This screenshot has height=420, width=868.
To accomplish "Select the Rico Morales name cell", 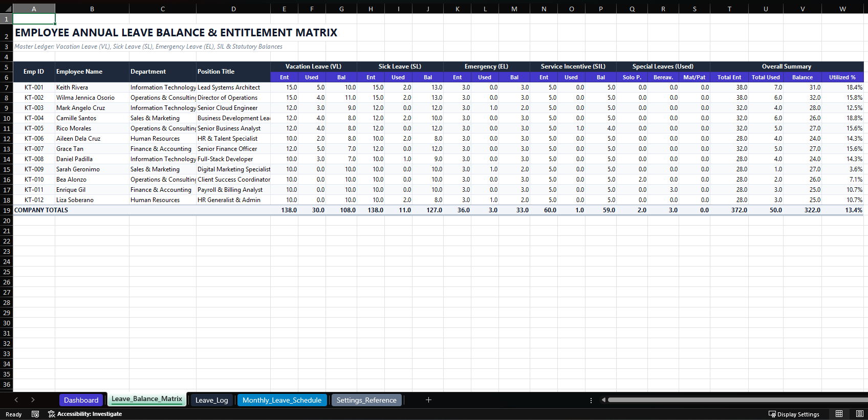I will click(x=92, y=128).
